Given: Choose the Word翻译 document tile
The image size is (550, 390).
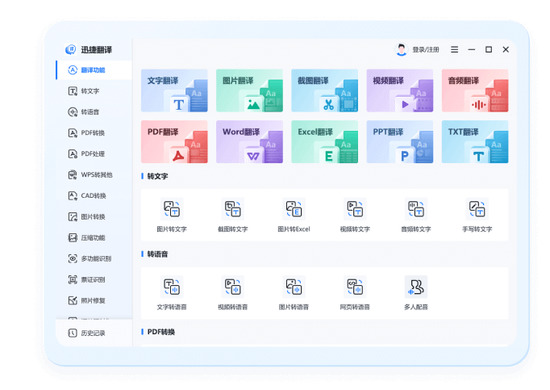Looking at the screenshot, I should (249, 142).
